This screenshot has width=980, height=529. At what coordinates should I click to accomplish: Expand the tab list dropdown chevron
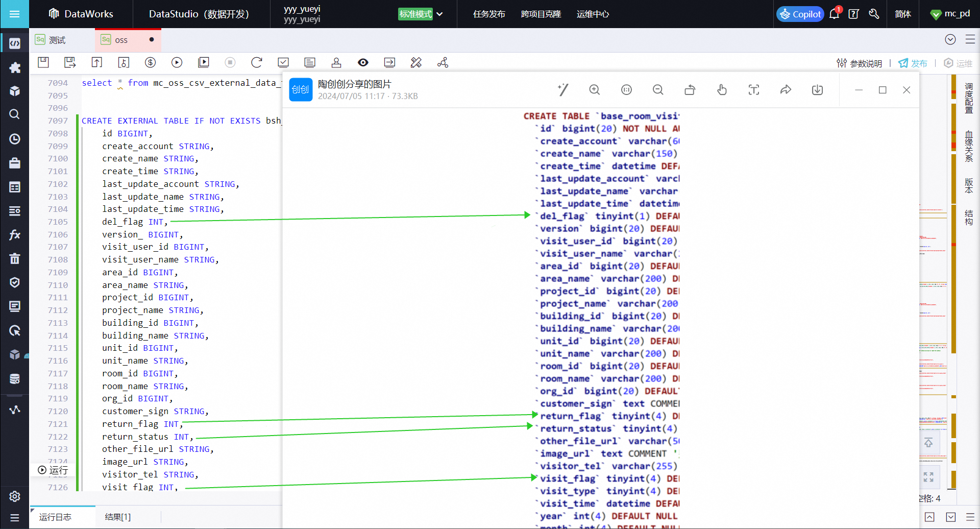click(950, 39)
